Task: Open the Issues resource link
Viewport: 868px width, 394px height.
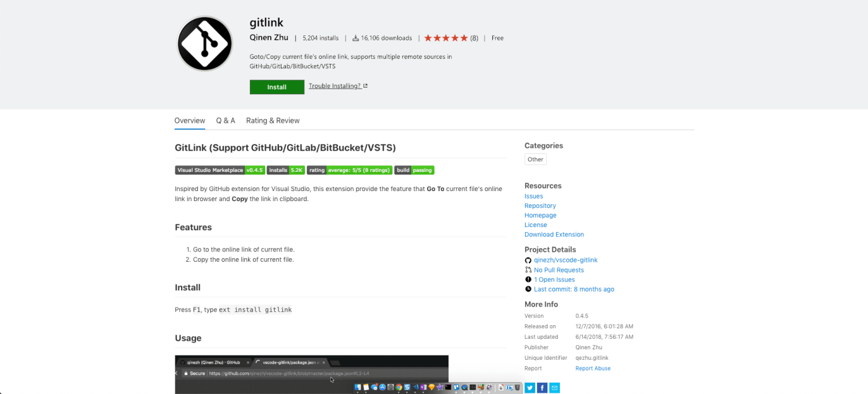Action: 534,196
